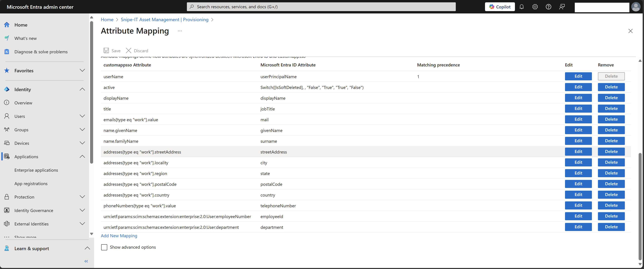Click the page vertical scrollbar on right
644x269 pixels.
coord(640,206)
